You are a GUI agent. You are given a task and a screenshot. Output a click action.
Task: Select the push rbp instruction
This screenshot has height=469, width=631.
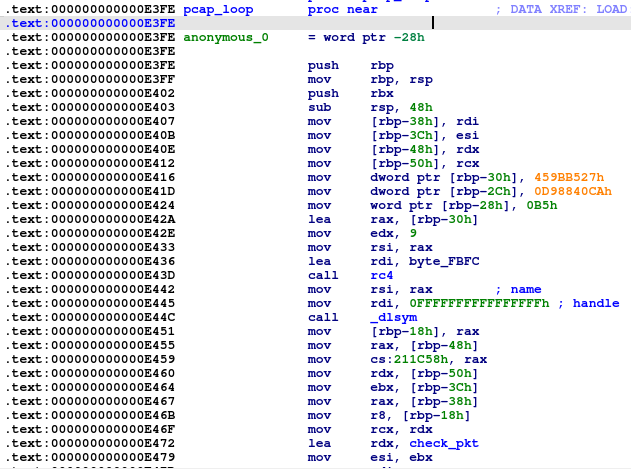pyautogui.click(x=351, y=66)
